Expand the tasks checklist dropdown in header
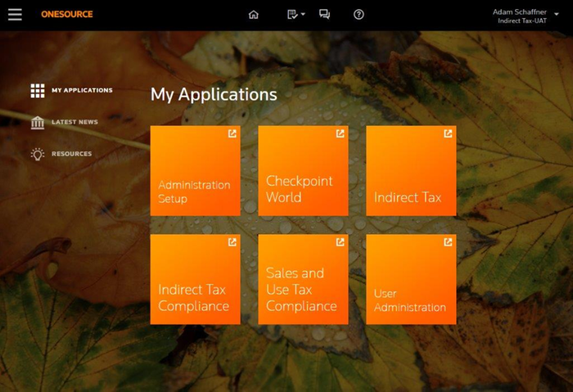Screen dimensions: 573x392 tap(296, 15)
